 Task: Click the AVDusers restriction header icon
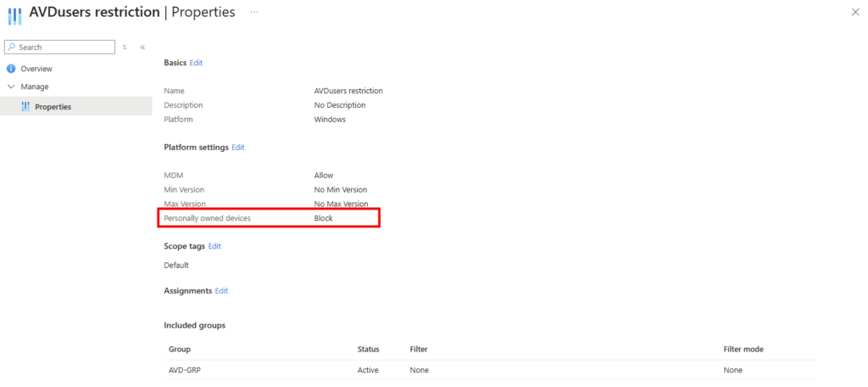[x=14, y=14]
